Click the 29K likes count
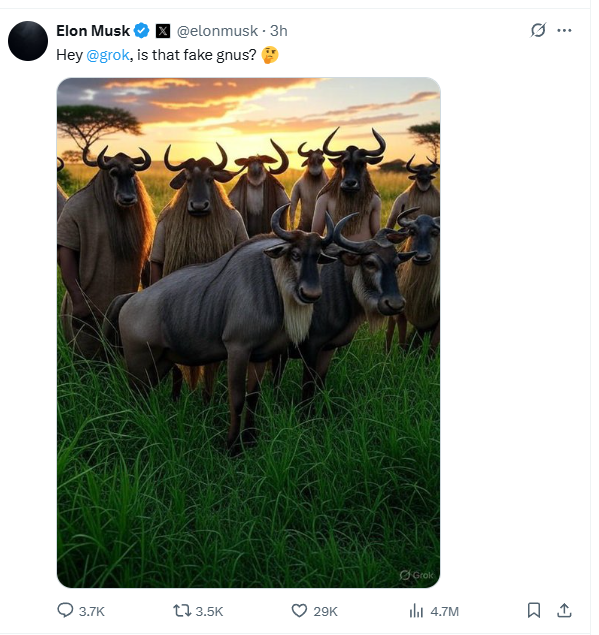Screen dimensions: 599x635 click(x=325, y=611)
